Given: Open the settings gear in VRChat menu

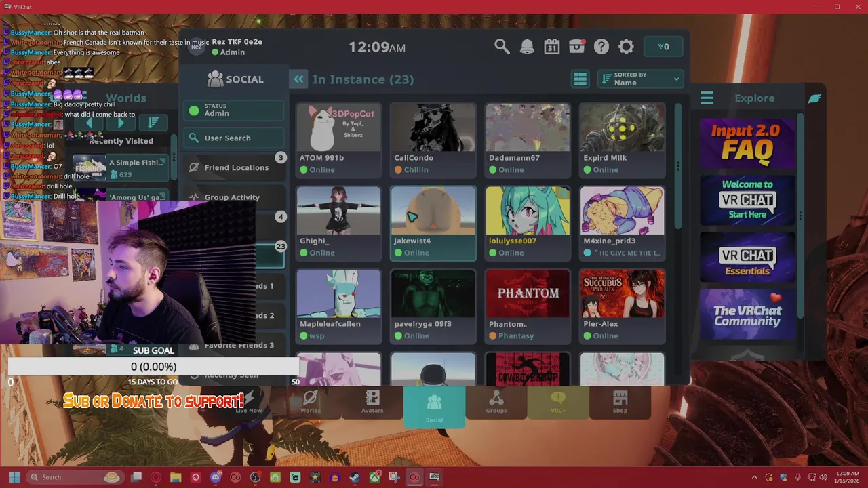Looking at the screenshot, I should coord(626,47).
